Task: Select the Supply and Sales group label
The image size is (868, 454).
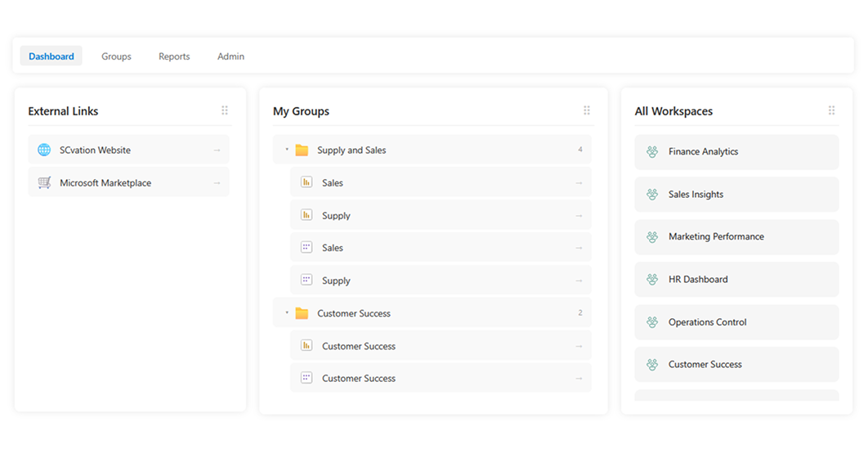Action: click(351, 151)
